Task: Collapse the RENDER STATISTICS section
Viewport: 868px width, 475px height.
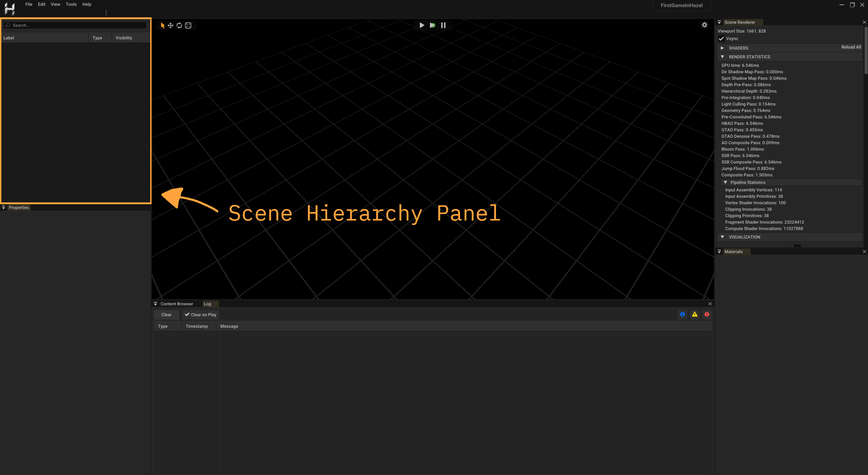Action: click(723, 57)
